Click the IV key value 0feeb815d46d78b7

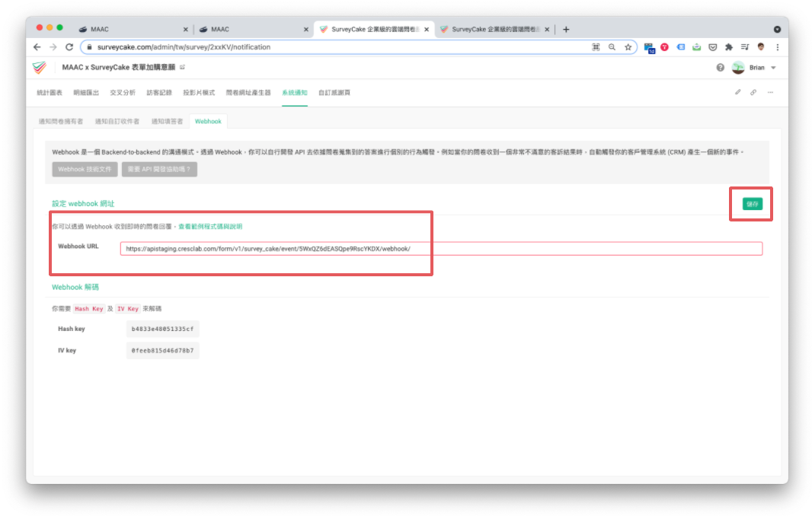(x=162, y=350)
